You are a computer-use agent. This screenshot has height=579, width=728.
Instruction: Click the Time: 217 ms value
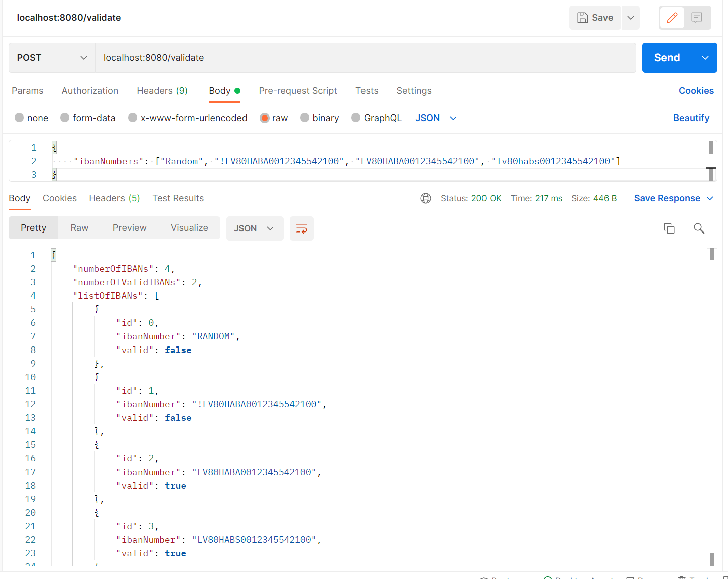click(548, 198)
